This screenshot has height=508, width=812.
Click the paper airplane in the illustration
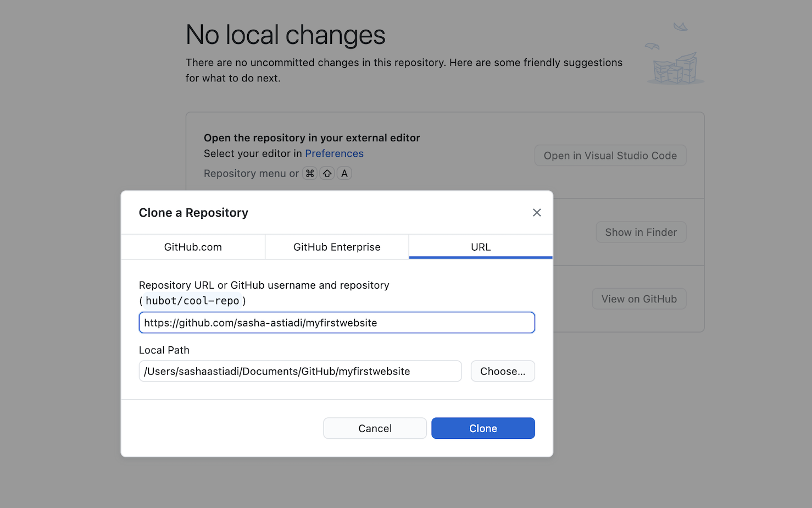(x=681, y=26)
